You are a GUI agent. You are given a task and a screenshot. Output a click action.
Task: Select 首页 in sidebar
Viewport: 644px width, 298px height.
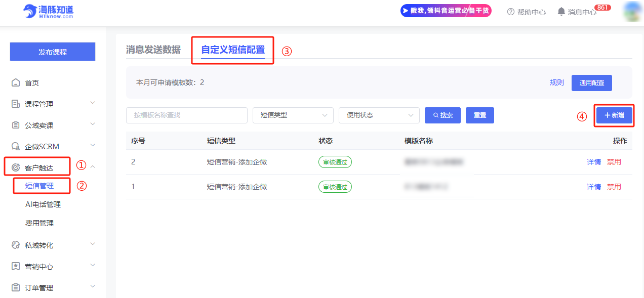pos(32,83)
